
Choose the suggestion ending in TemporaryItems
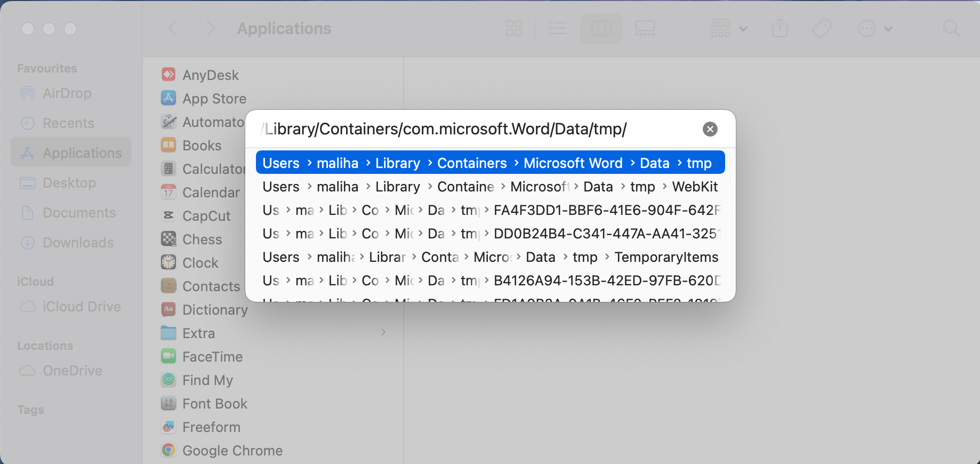tap(490, 257)
